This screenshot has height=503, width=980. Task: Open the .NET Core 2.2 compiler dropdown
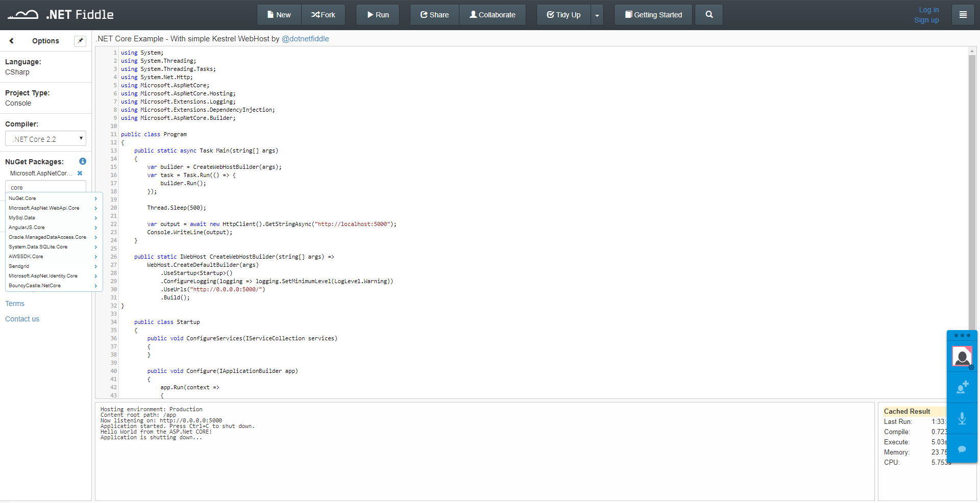point(45,138)
